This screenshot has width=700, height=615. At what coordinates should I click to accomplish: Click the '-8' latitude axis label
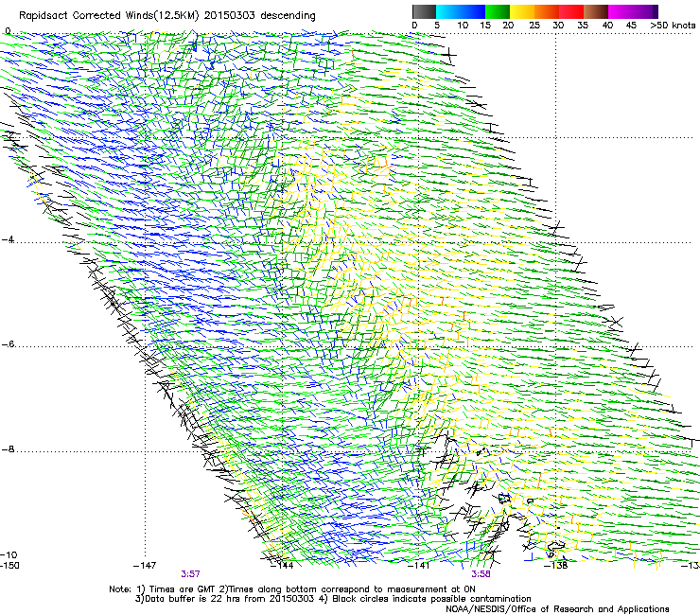click(8, 448)
